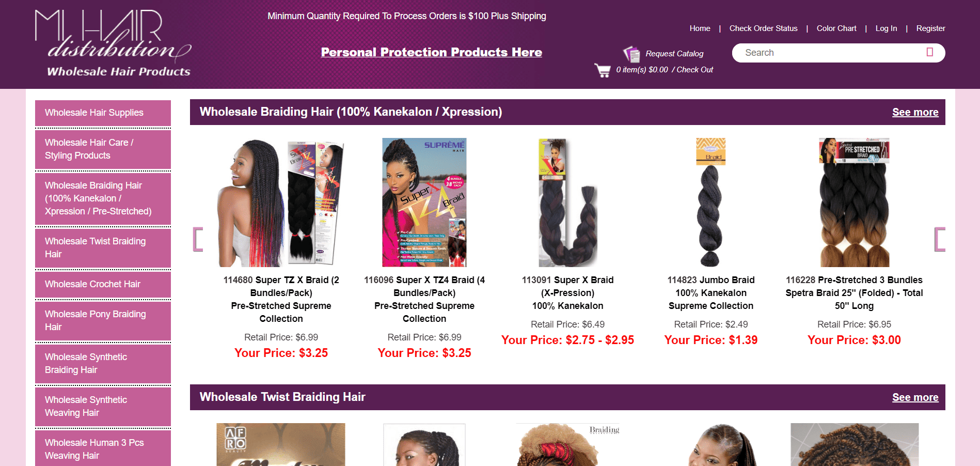Viewport: 980px width, 466px height.
Task: Click the shopping cart icon
Action: coord(603,70)
